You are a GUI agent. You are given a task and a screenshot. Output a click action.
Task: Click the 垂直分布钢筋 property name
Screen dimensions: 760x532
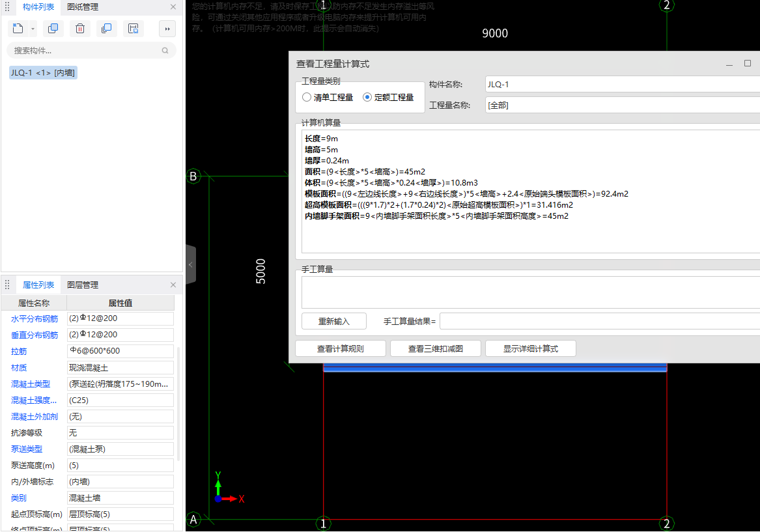35,335
